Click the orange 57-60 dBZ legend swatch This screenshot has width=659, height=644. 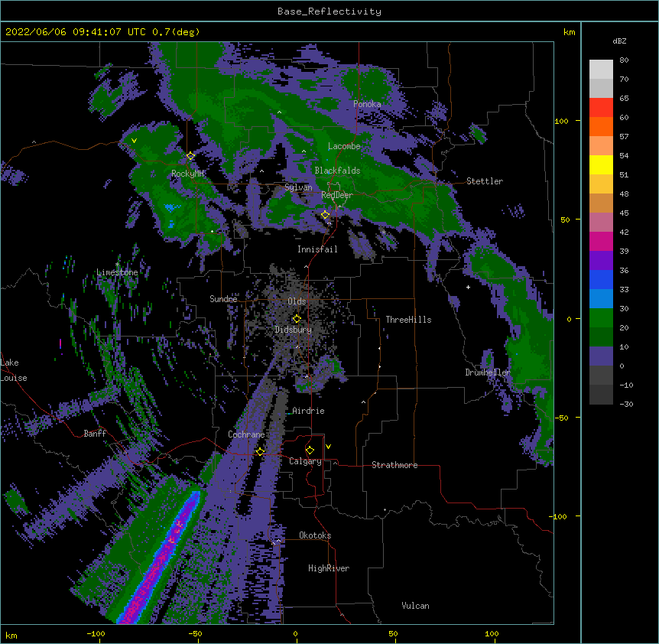pyautogui.click(x=601, y=126)
